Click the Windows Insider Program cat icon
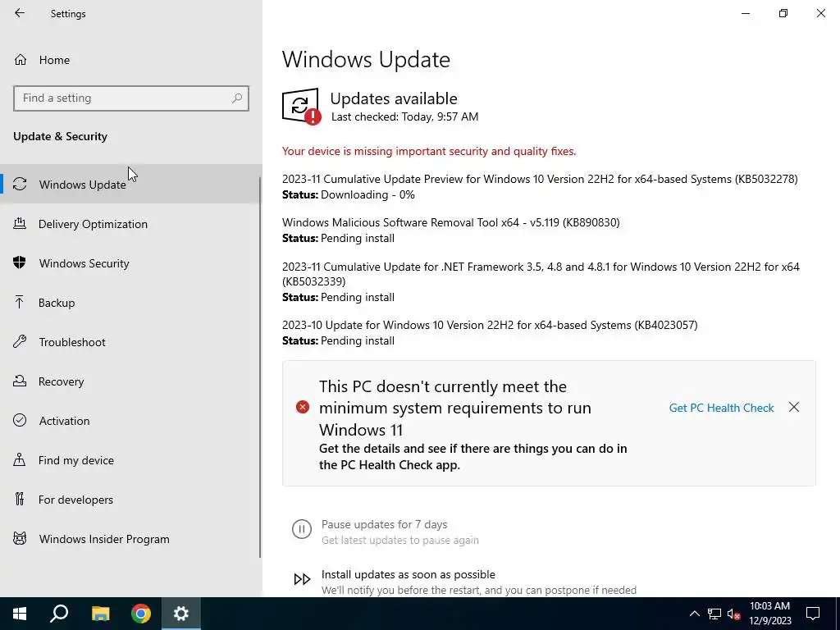The width and height of the screenshot is (840, 630). 20,538
